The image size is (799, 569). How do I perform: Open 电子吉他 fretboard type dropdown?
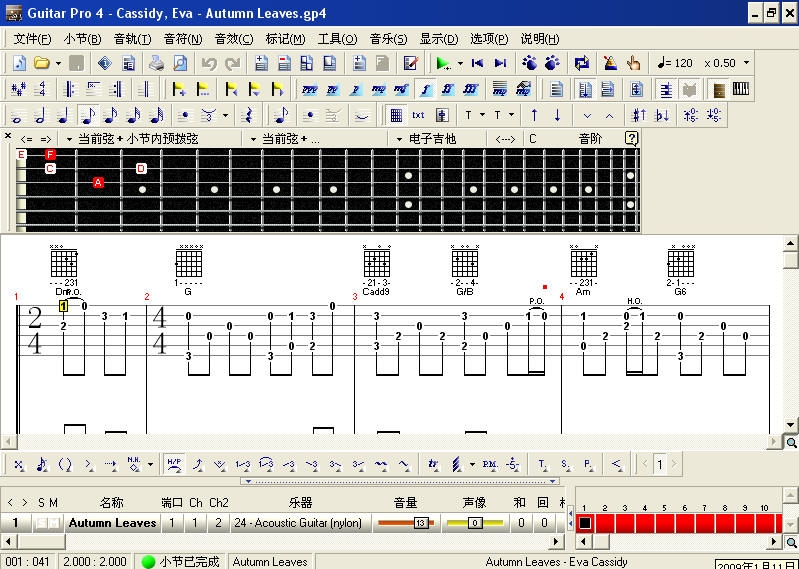pyautogui.click(x=400, y=139)
